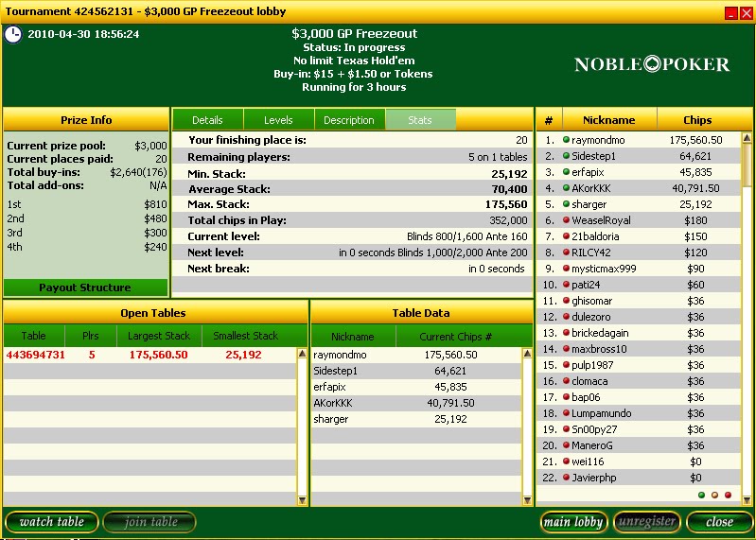Click red legend dot below player list
The image size is (756, 540).
(728, 495)
